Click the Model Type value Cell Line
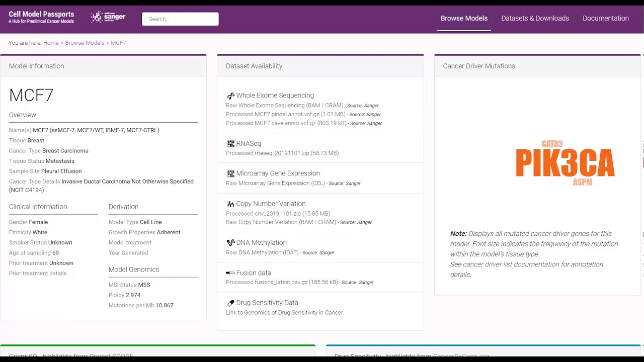Viewport: 644px width, 362px height. coord(150,222)
